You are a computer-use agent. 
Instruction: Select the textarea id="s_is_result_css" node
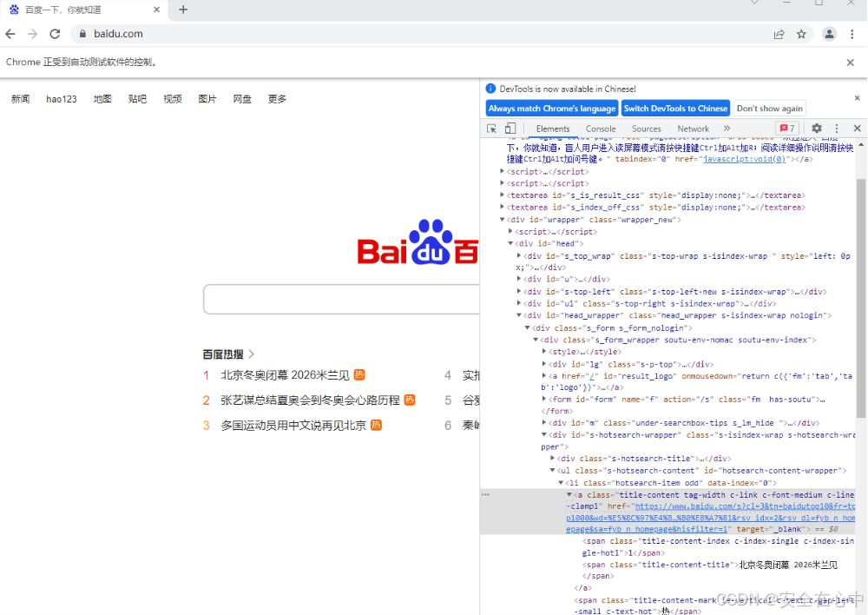(656, 195)
